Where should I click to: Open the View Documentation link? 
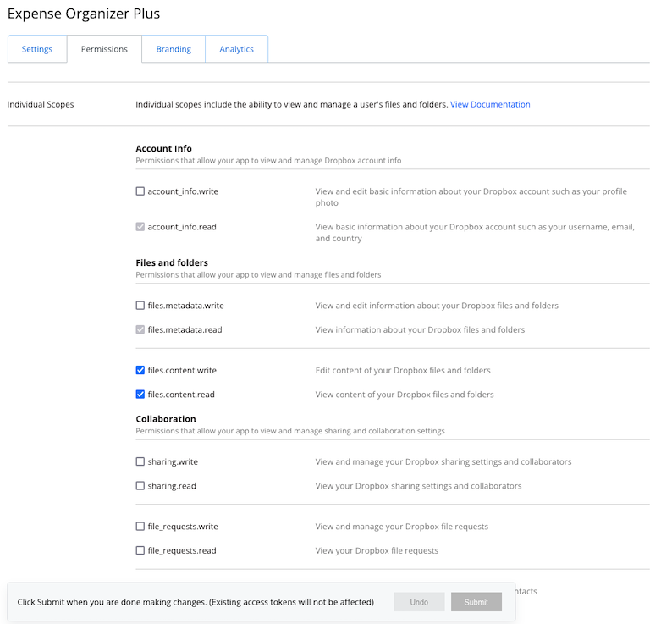pyautogui.click(x=490, y=104)
